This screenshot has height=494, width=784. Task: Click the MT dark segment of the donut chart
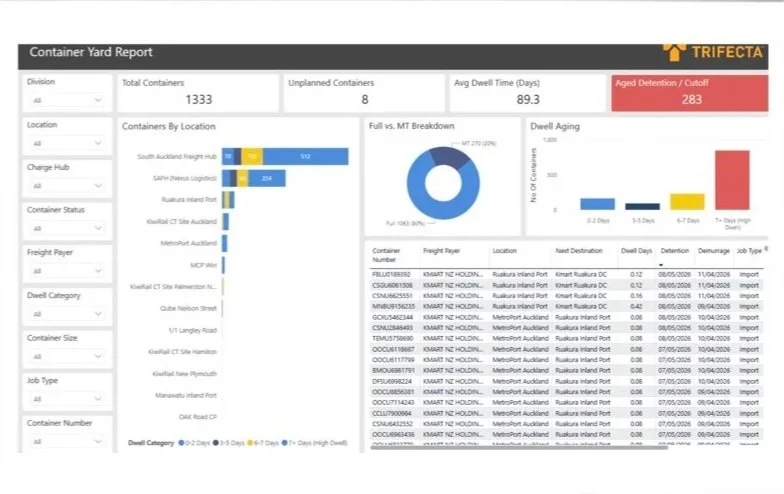[x=449, y=156]
